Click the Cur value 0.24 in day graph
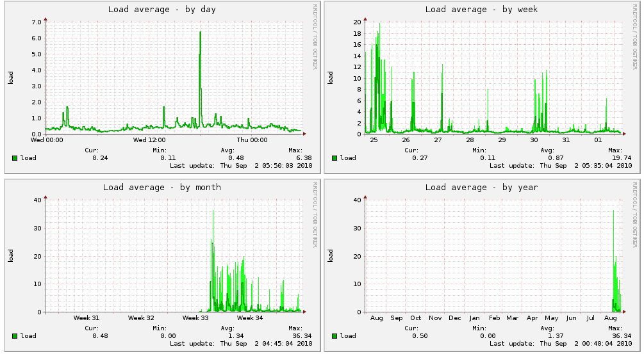This screenshot has height=354, width=644. tap(100, 158)
